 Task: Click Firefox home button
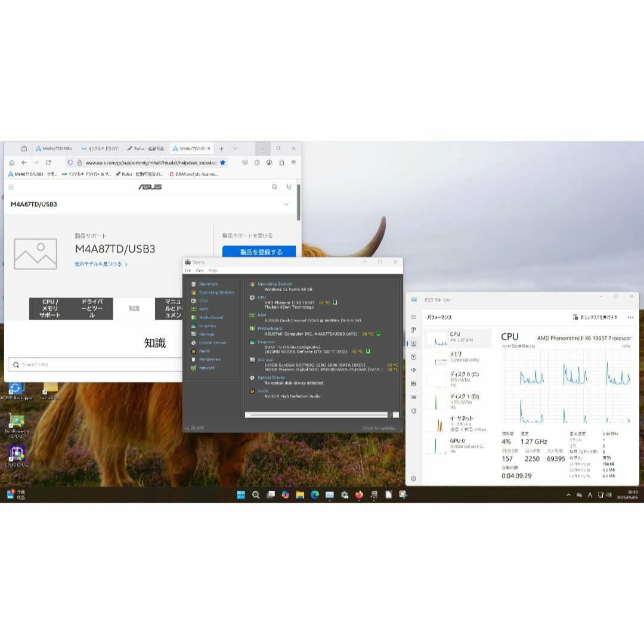click(12, 163)
